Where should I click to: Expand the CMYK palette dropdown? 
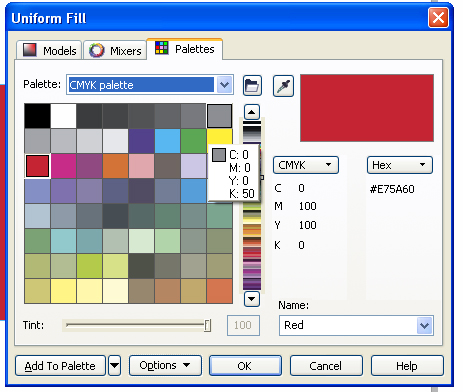[224, 85]
